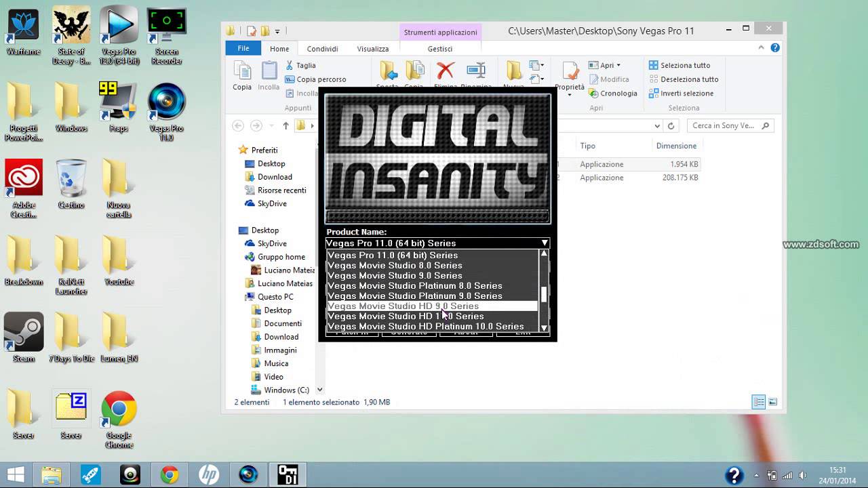Open the Customize Quick Access Toolbar dropdown
Viewport: 868px width, 488px height.
277,30
